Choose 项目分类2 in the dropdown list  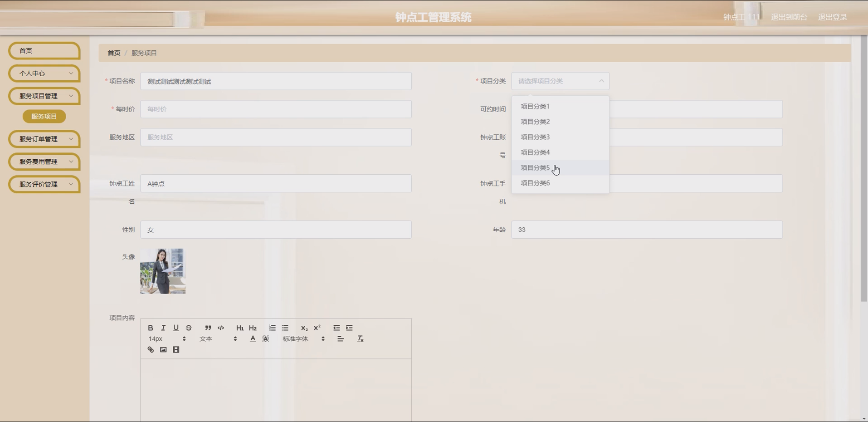pos(535,122)
